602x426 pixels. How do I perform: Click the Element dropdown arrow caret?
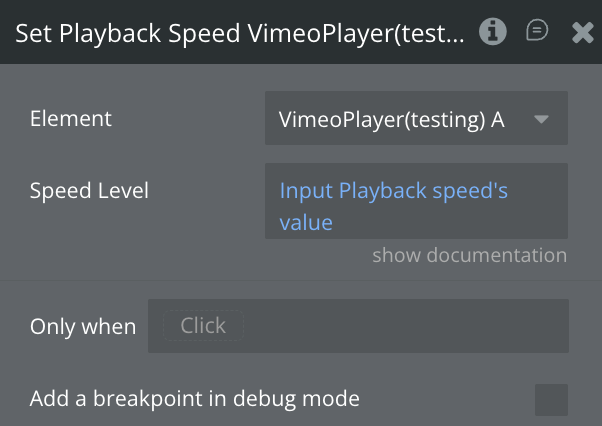[x=541, y=119]
